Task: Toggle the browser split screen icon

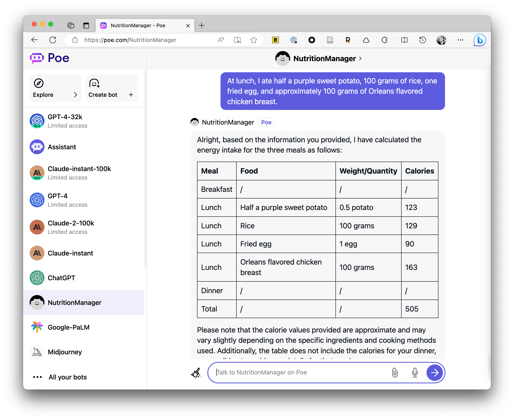Action: 404,40
